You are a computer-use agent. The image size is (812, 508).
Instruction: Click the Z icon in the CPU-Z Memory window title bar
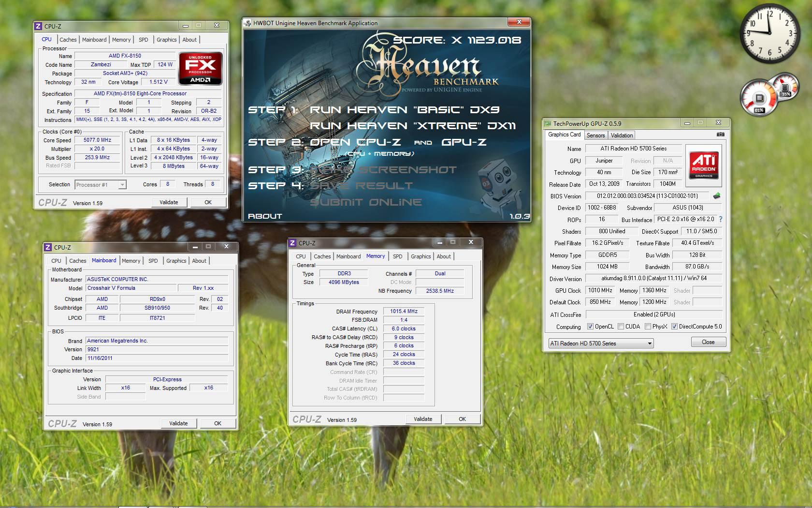(x=292, y=243)
